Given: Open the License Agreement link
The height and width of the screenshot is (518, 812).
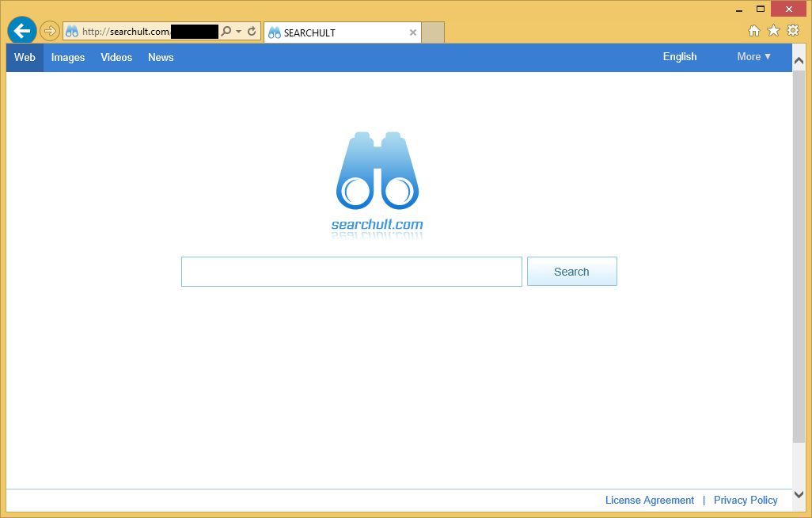Looking at the screenshot, I should tap(650, 501).
